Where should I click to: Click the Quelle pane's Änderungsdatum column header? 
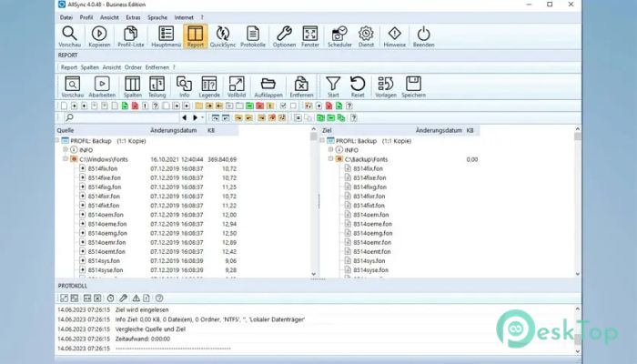tap(174, 130)
